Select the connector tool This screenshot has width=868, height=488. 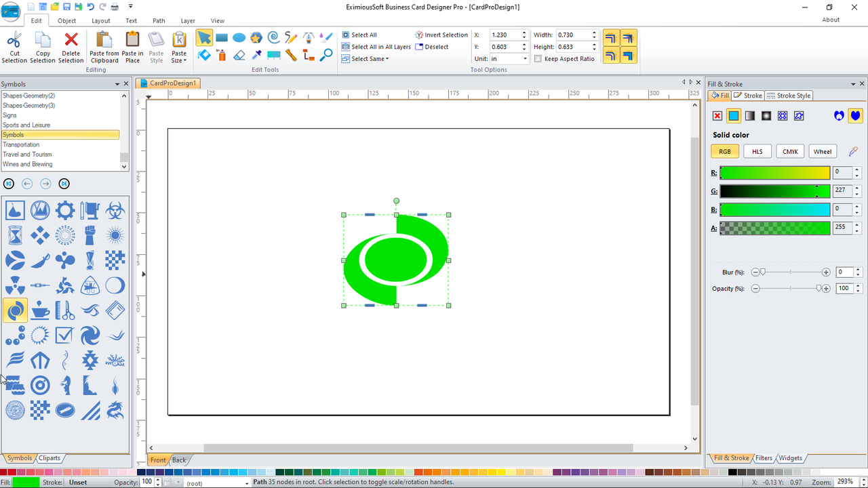[309, 55]
